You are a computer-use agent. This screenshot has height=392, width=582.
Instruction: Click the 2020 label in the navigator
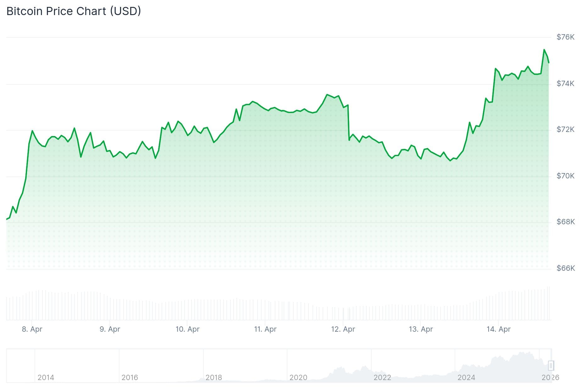point(298,377)
